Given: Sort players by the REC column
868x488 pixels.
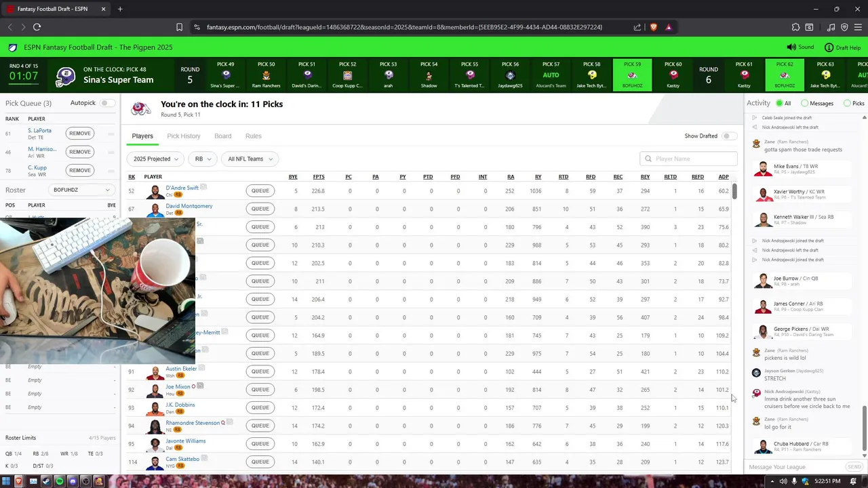Looking at the screenshot, I should click(618, 177).
